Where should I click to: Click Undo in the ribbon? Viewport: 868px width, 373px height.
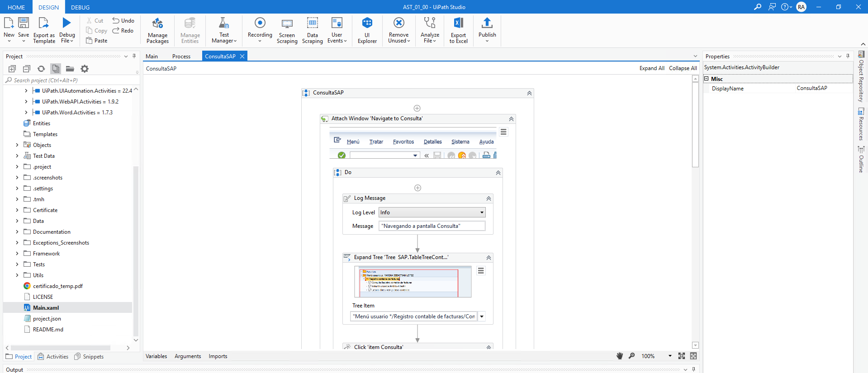123,21
